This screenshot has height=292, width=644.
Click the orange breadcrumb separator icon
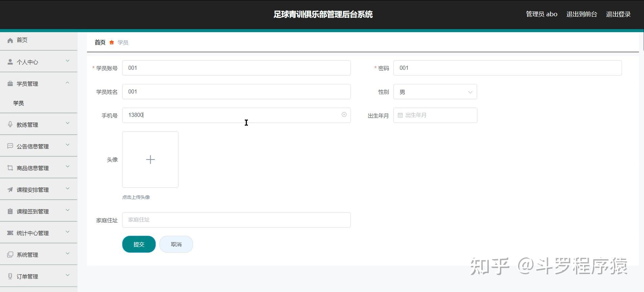pyautogui.click(x=112, y=42)
